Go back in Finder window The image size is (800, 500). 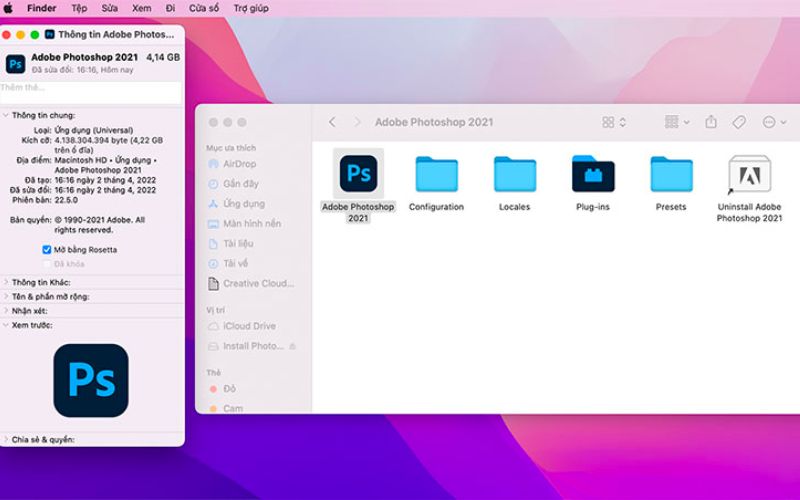[332, 122]
